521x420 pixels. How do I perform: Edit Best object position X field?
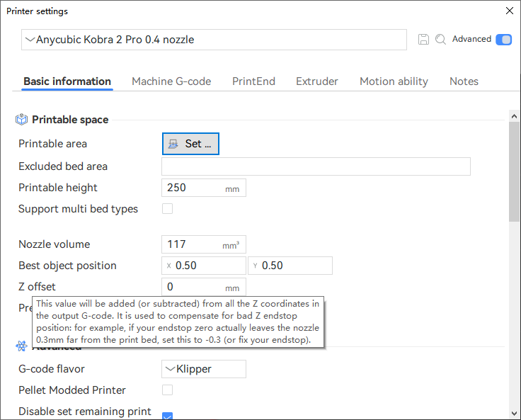(x=204, y=266)
